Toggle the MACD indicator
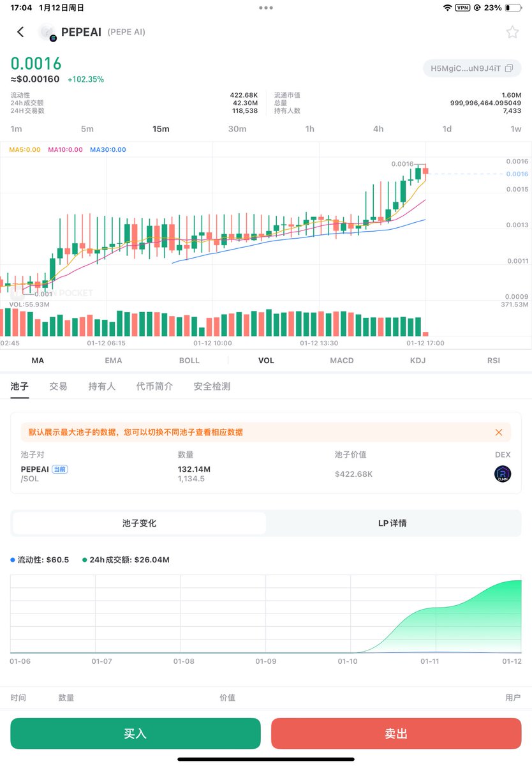Screen dimensions: 532x766 342,361
